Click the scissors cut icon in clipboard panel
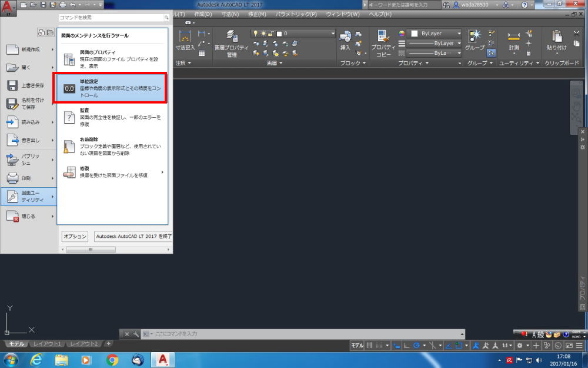Image resolution: width=588 pixels, height=368 pixels. 577,34
